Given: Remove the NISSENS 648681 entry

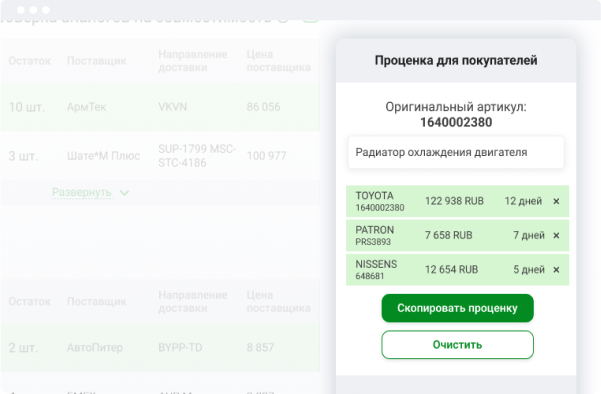Looking at the screenshot, I should [x=556, y=270].
